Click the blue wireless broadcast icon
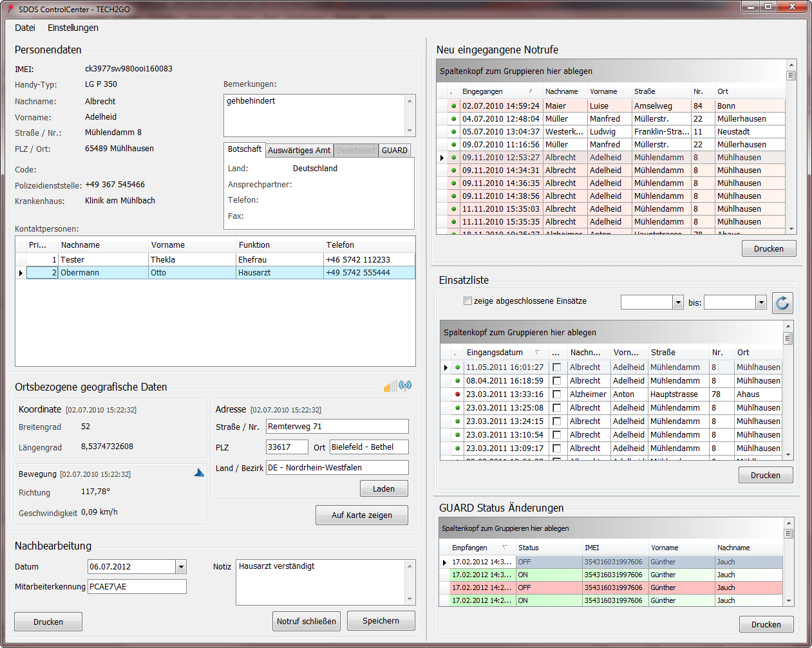The height and width of the screenshot is (648, 812). point(405,385)
